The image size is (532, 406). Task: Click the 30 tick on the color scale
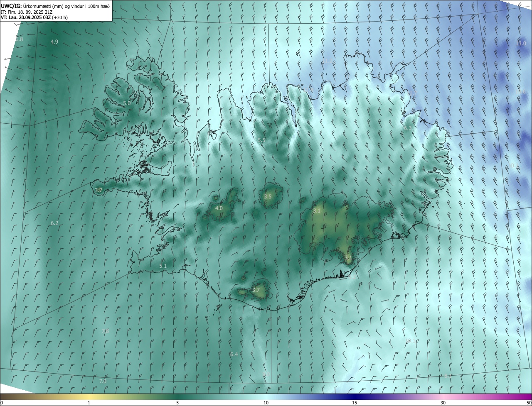tap(443, 403)
